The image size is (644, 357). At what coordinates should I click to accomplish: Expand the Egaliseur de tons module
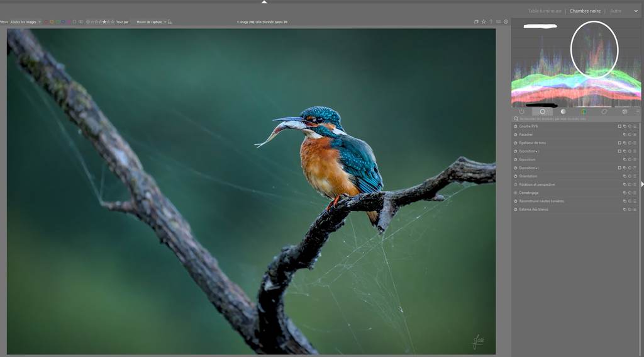tap(532, 143)
